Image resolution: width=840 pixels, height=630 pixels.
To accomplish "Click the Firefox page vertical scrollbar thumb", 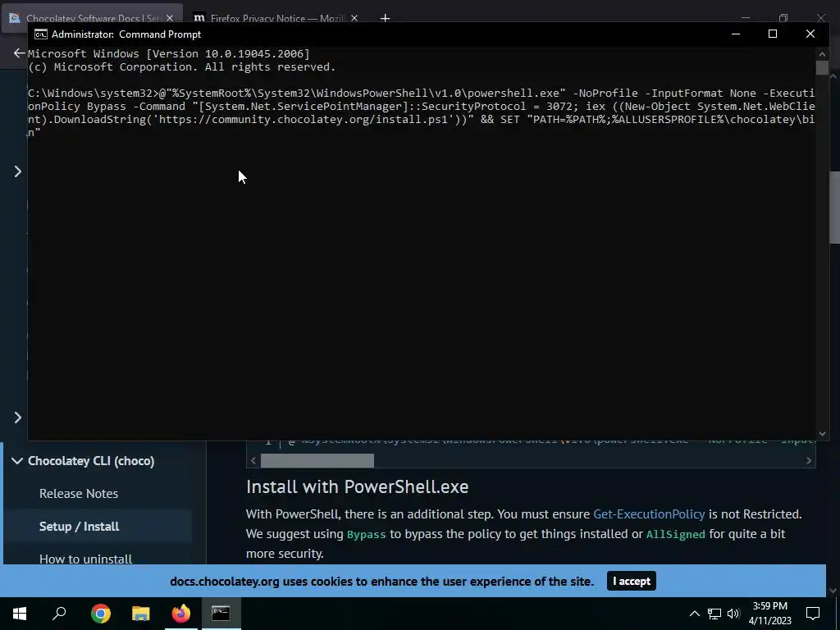I will coord(834,208).
